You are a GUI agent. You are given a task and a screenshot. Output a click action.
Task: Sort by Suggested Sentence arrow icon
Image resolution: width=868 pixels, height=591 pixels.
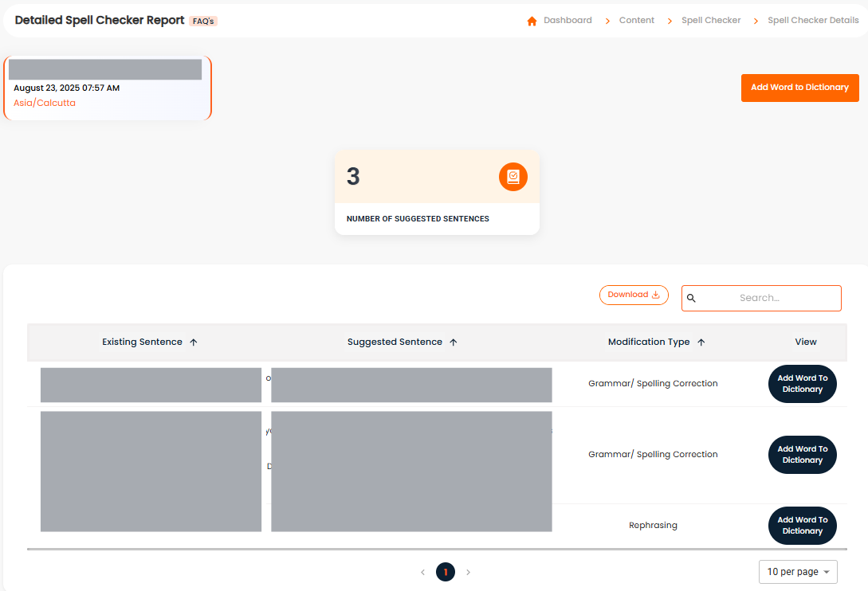tap(454, 342)
